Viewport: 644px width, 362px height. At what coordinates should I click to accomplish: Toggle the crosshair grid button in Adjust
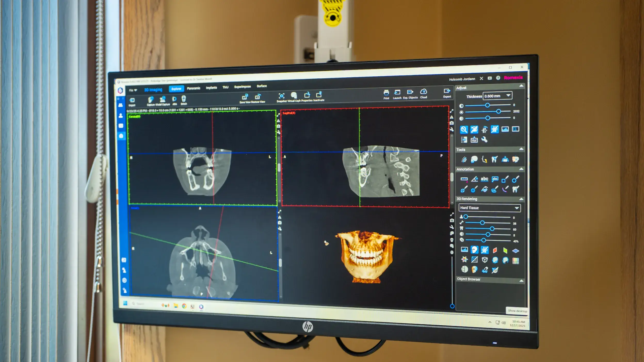point(495,129)
